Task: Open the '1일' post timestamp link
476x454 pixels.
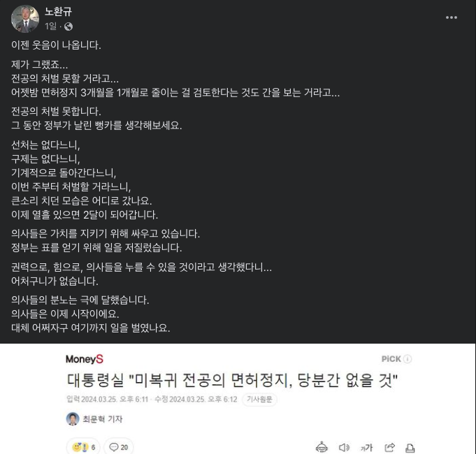Action: click(51, 27)
